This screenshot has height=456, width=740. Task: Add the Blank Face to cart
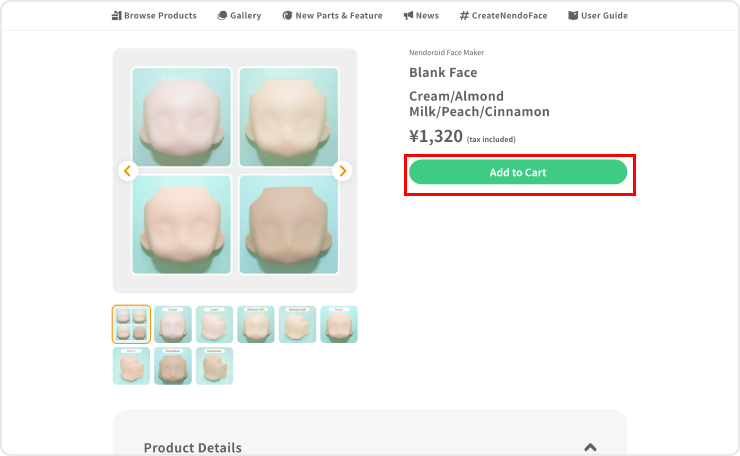click(518, 172)
